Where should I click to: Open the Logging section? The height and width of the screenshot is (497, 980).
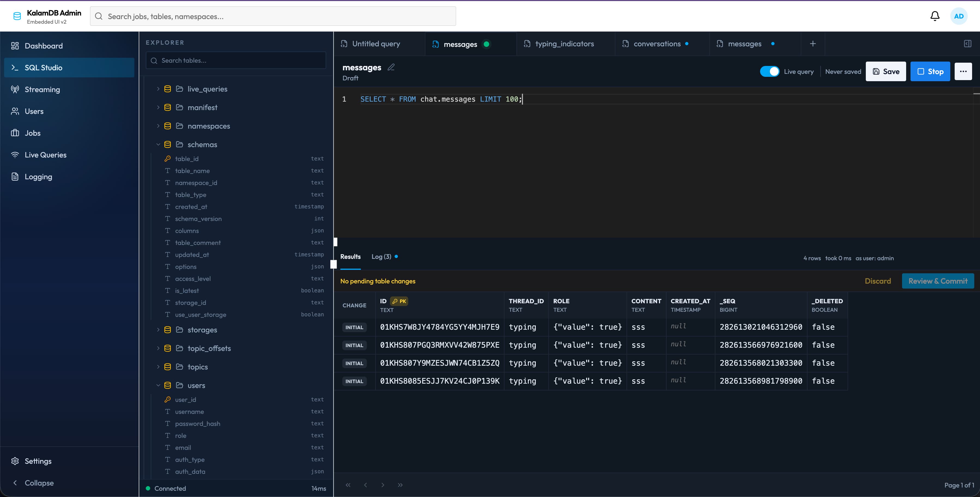pos(38,176)
